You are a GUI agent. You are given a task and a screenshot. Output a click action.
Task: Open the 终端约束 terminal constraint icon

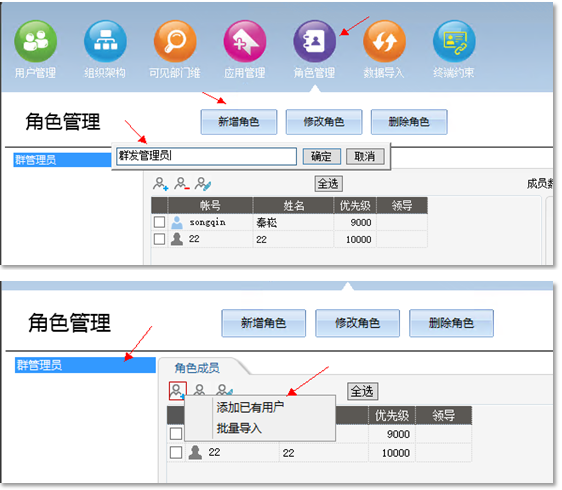pyautogui.click(x=454, y=41)
